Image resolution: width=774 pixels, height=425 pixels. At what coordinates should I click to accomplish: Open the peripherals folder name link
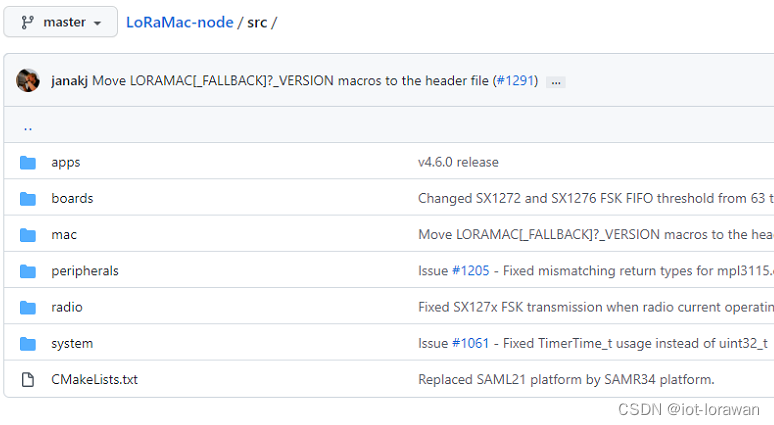(x=85, y=271)
